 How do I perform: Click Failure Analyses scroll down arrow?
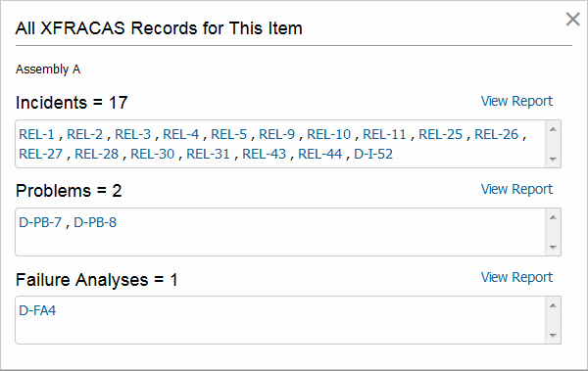[x=553, y=335]
